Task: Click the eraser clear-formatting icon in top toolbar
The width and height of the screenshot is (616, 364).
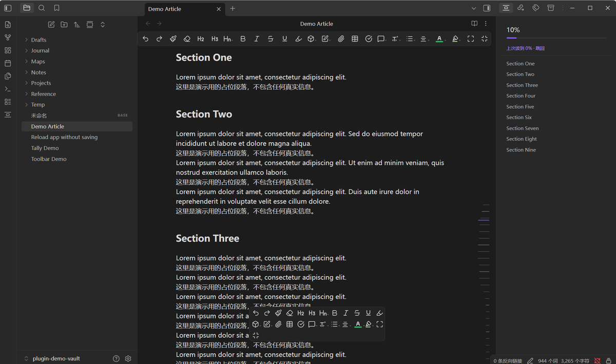Action: click(187, 39)
